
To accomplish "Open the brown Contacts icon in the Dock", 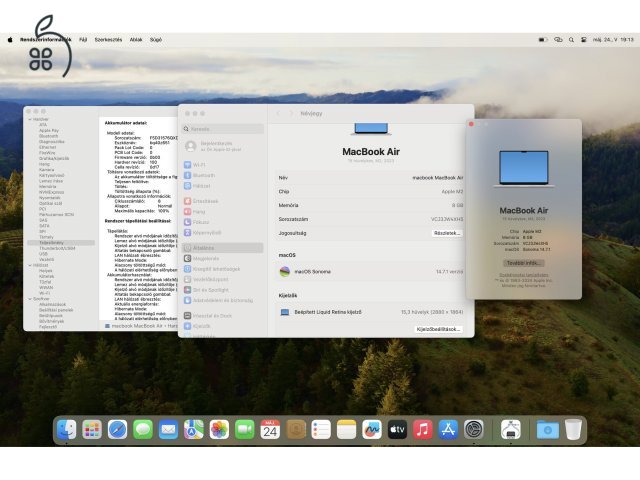I will 296,429.
